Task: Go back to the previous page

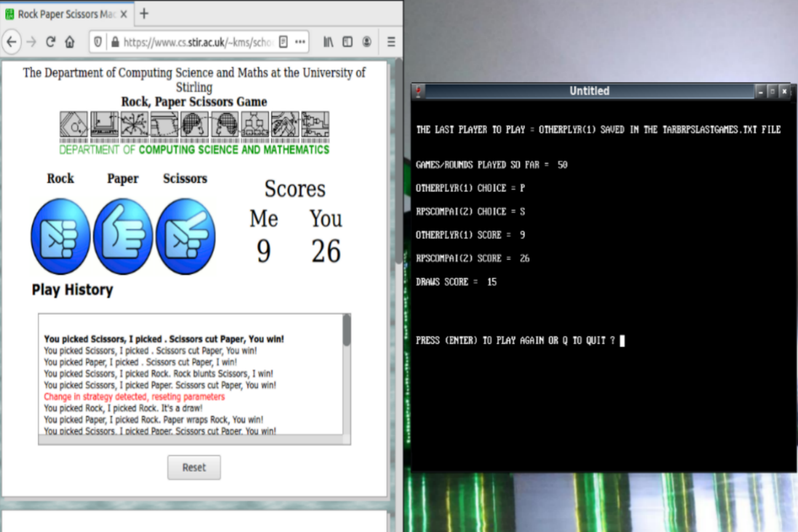Action: pyautogui.click(x=12, y=41)
